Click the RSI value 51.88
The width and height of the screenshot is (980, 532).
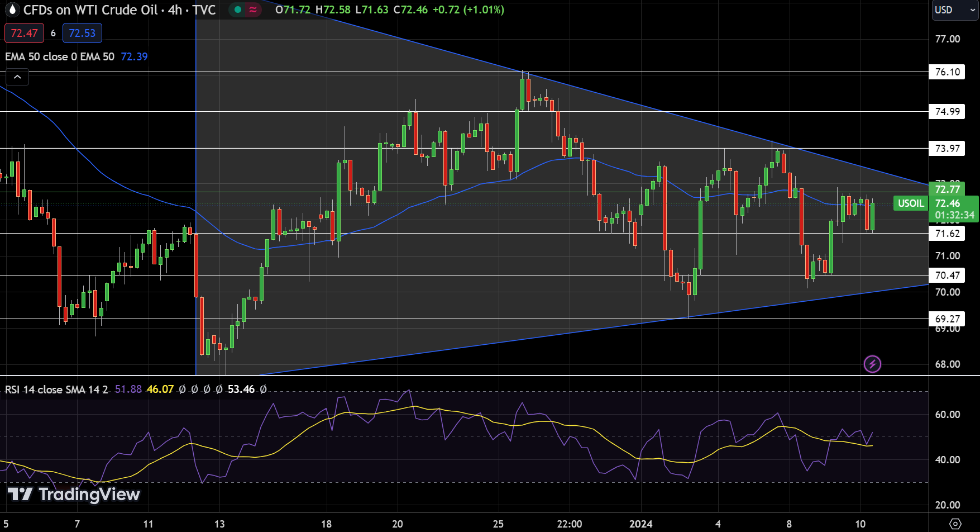pyautogui.click(x=128, y=389)
